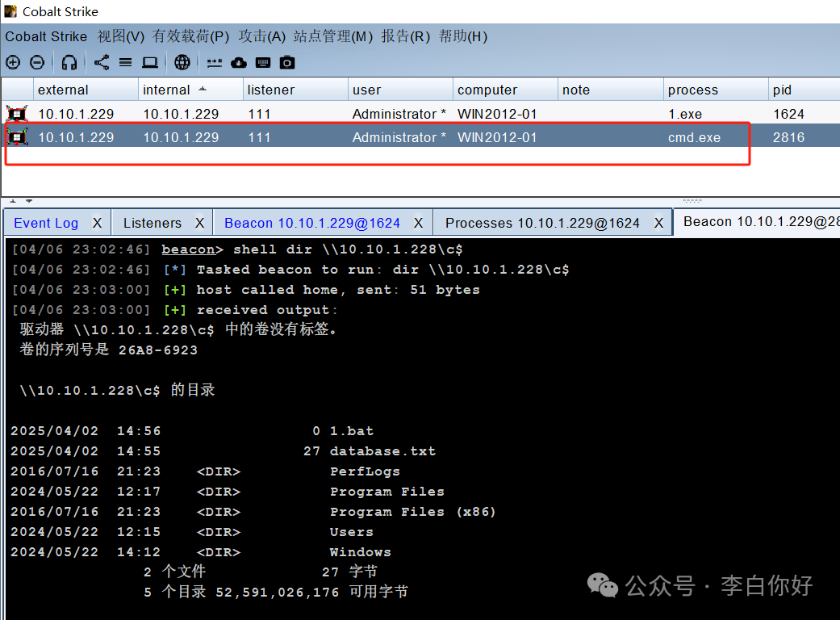Click the 'host called home' output line
The image size is (840, 620).
click(x=246, y=290)
